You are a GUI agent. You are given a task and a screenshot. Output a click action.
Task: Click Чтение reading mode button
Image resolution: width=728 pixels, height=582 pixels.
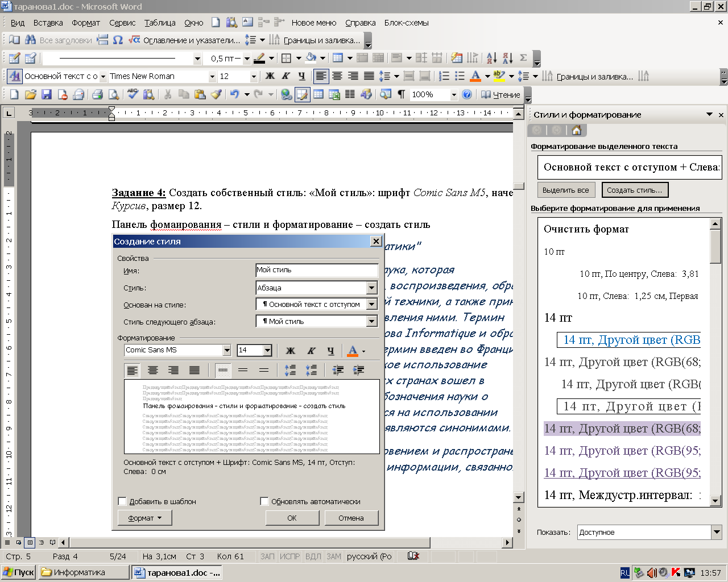(x=500, y=94)
